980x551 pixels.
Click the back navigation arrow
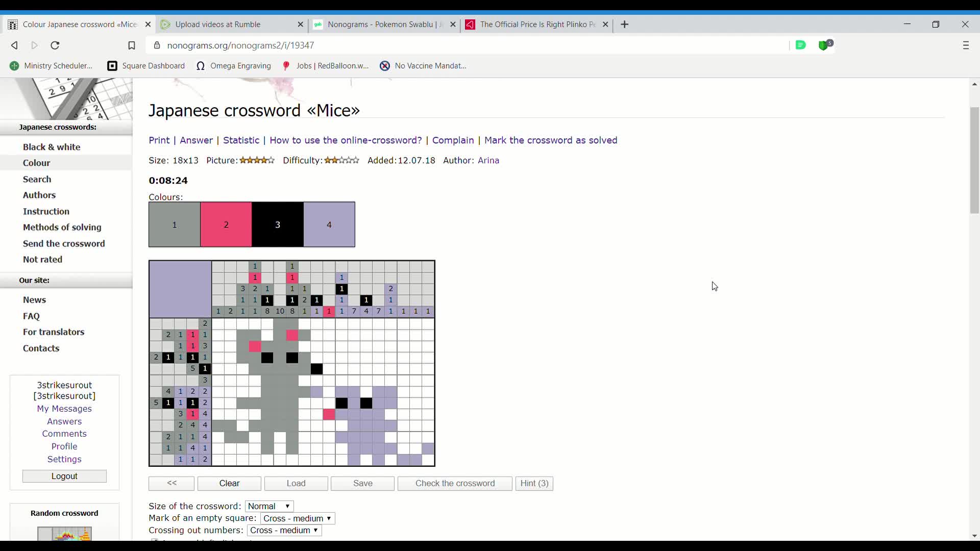pos(14,45)
